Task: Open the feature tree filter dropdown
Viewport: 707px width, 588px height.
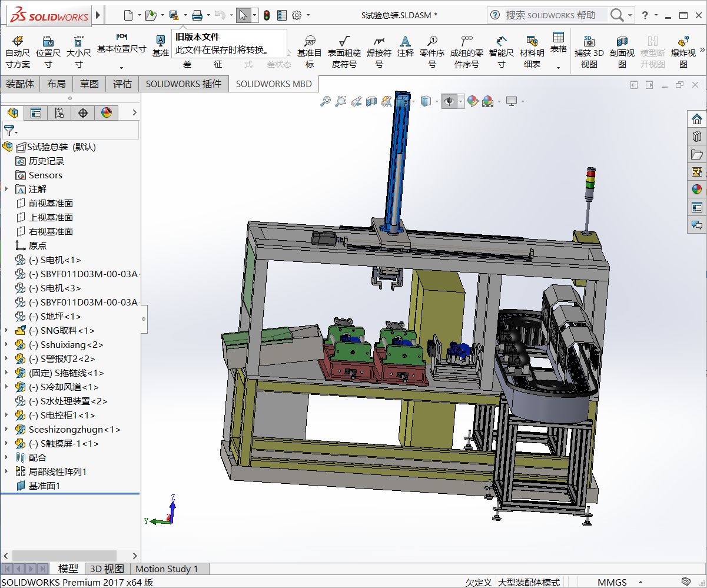Action: click(11, 131)
